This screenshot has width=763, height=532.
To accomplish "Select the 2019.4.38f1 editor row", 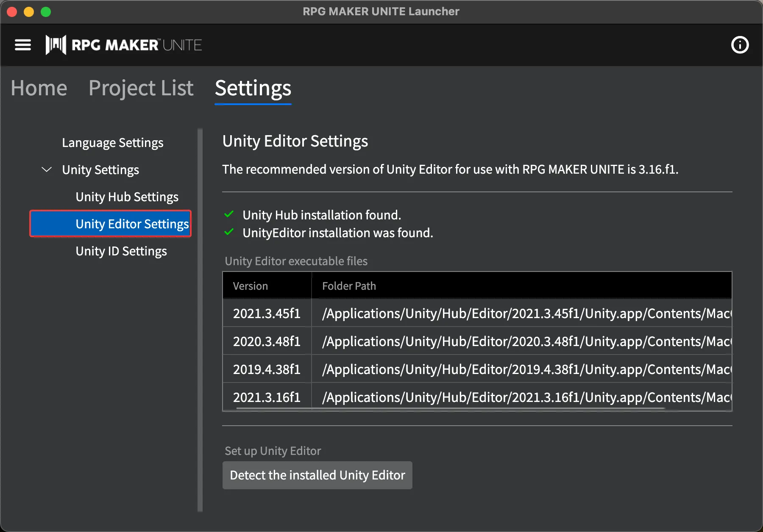I will [x=267, y=369].
